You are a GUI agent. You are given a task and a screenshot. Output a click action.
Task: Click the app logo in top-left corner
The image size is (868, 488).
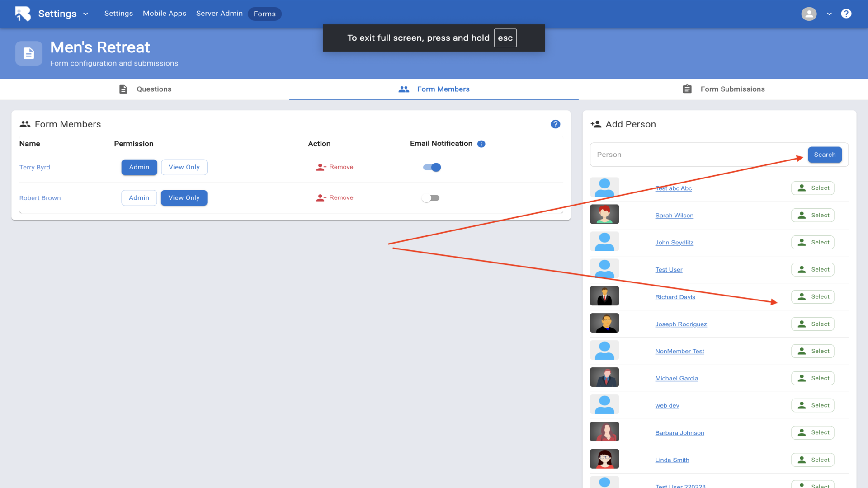(x=23, y=14)
